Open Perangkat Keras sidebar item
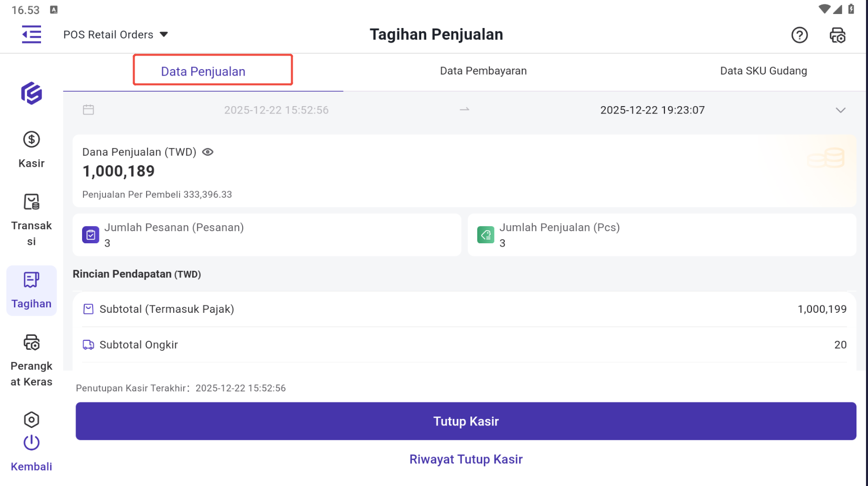This screenshot has height=486, width=868. coord(32,360)
